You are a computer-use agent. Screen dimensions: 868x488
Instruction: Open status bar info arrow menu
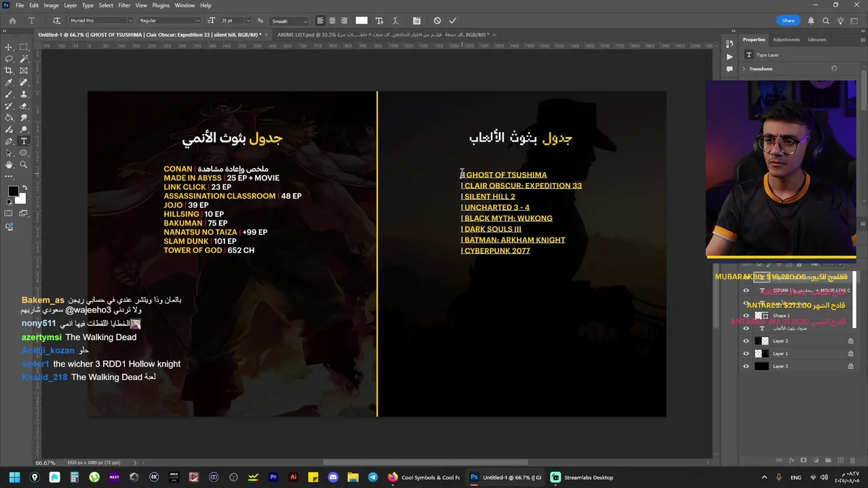[x=134, y=463]
